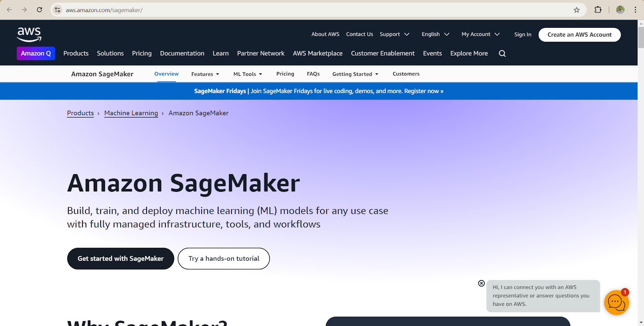
Task: Open the Amazon Q button
Action: 36,53
